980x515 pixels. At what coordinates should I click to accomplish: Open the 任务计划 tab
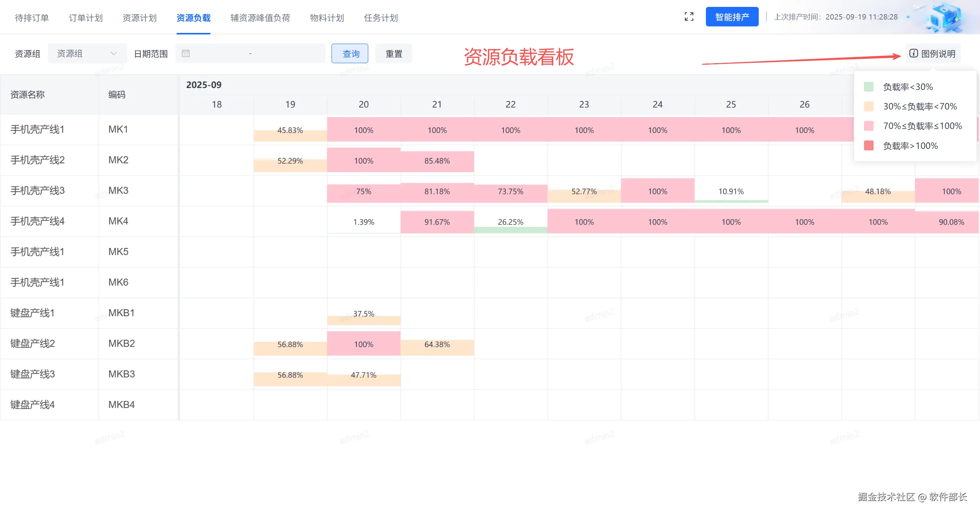tap(381, 18)
